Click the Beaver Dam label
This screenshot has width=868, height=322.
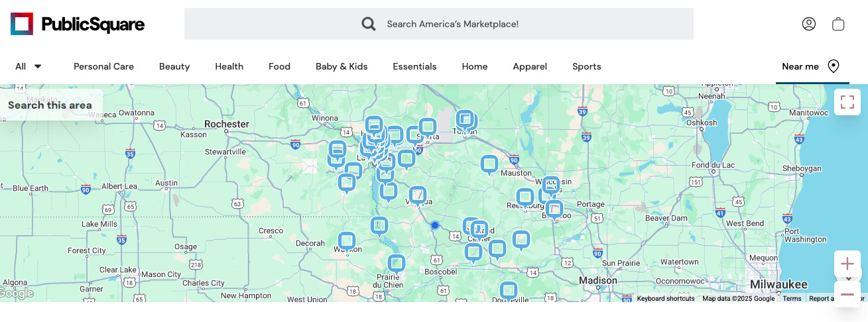coord(666,218)
